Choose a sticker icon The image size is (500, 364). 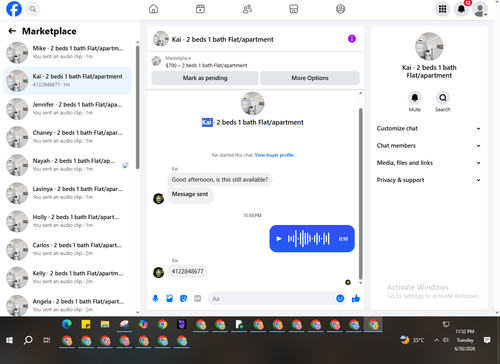click(x=183, y=298)
